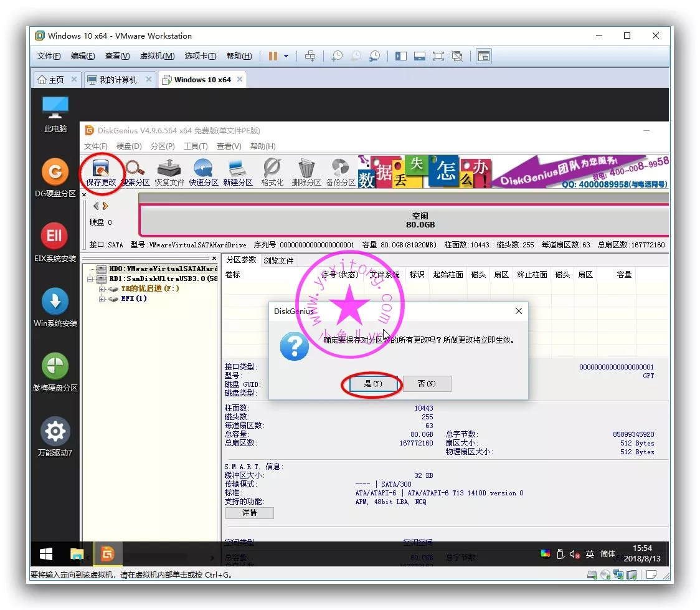The image size is (700, 610).
Task: Close the DiskGenius confirmation dialog
Action: coord(518,311)
